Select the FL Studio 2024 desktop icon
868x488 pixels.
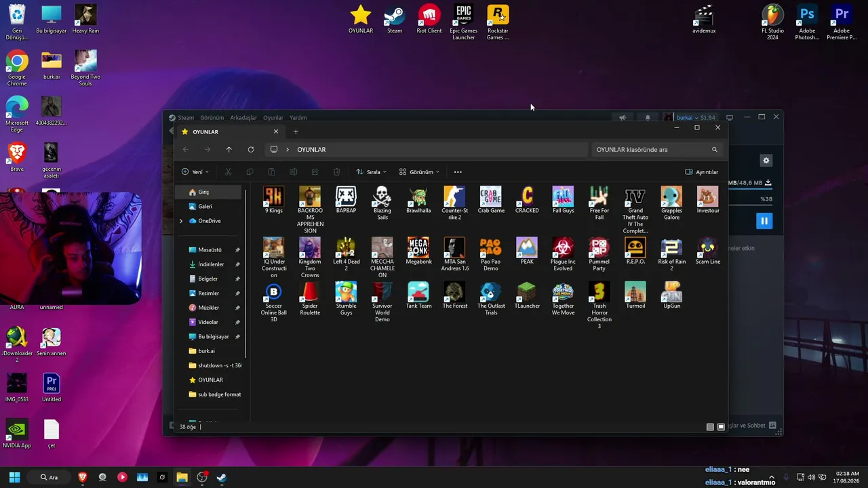point(772,22)
